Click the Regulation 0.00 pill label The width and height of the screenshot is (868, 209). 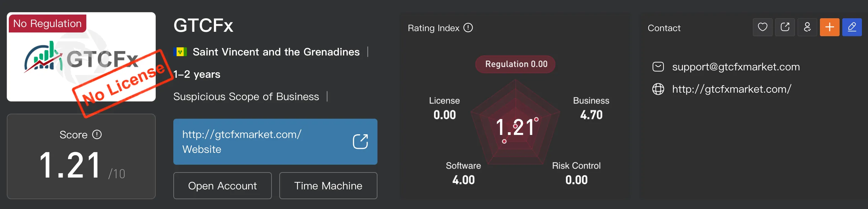tap(516, 64)
